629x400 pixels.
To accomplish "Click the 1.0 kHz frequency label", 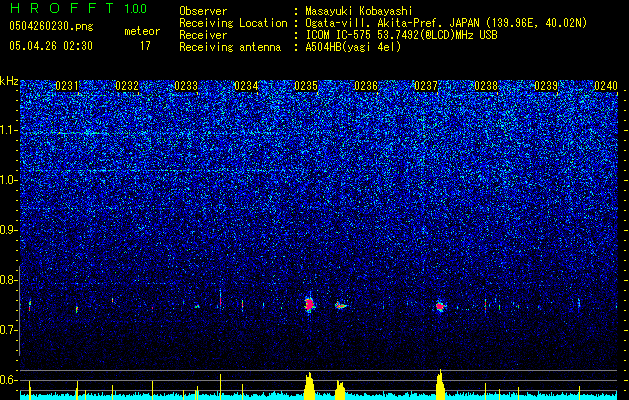I will click(9, 180).
